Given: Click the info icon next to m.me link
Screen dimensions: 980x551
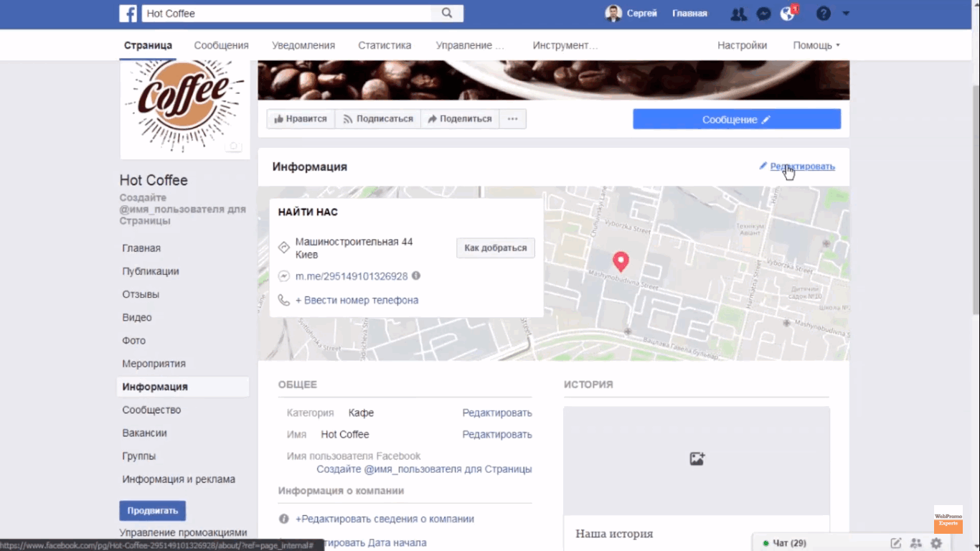Looking at the screenshot, I should (x=416, y=275).
